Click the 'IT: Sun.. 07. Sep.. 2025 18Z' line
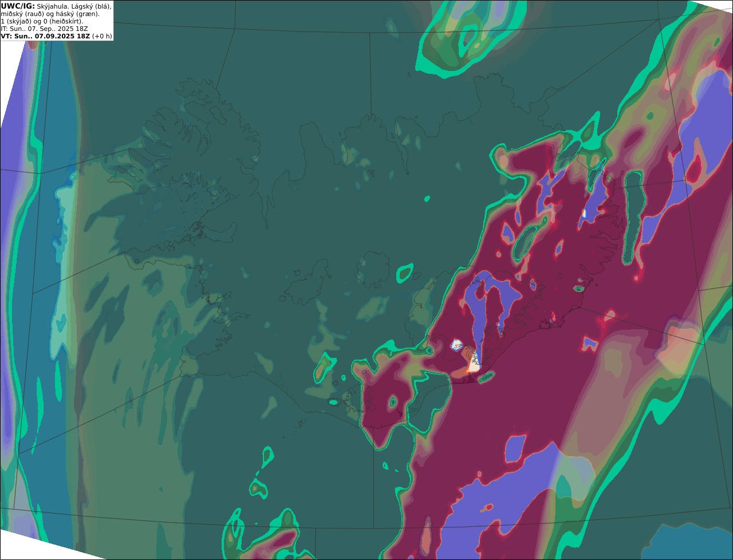The image size is (733, 560). [45, 28]
